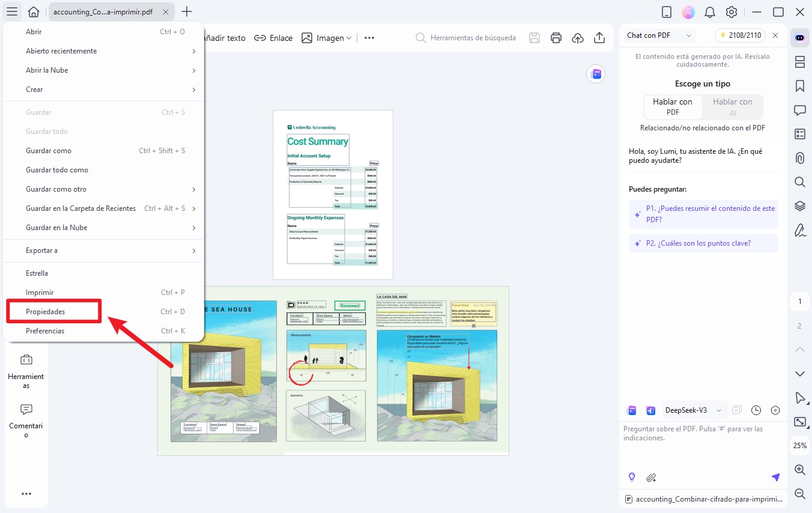
Task: Open the bookmarks panel in right sidebar
Action: pyautogui.click(x=799, y=86)
